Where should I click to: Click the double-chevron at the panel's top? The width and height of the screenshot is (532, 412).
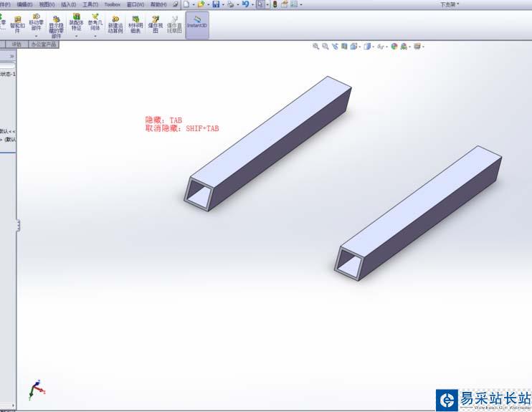tap(12, 57)
